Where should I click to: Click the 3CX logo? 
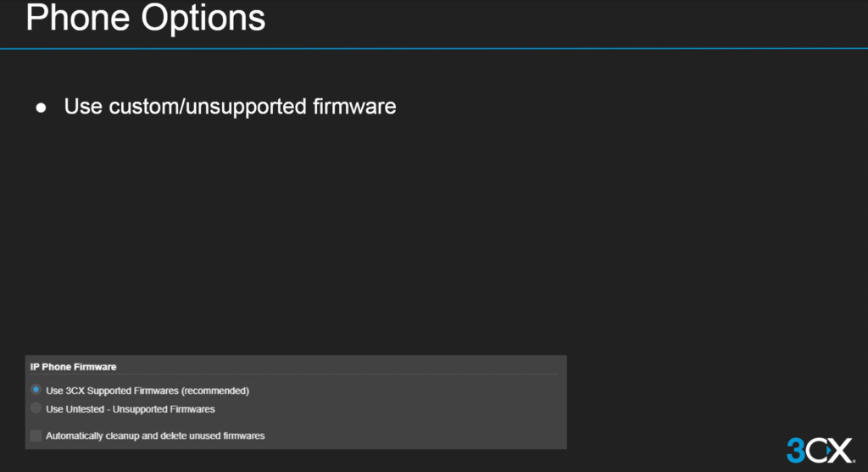(820, 449)
